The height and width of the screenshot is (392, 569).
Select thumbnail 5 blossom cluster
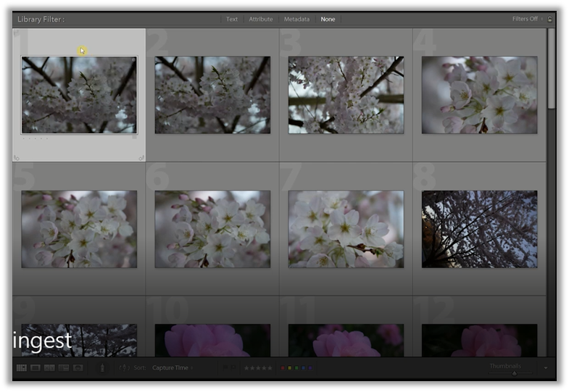[79, 229]
